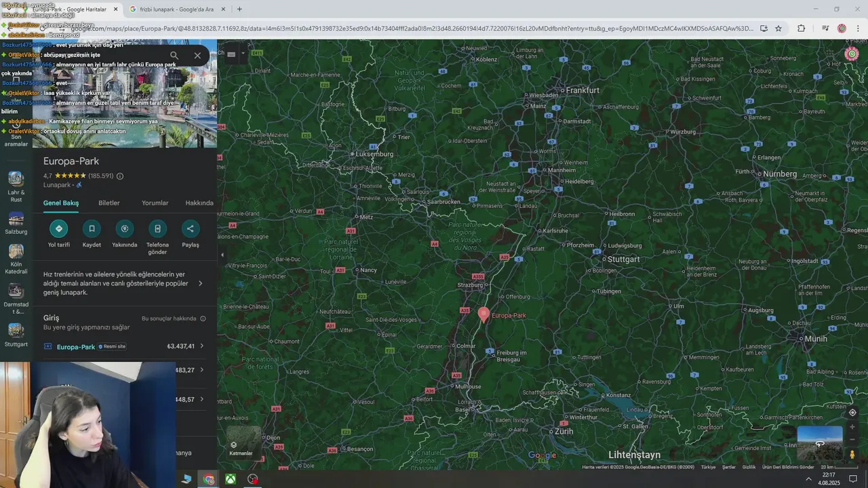Open Stuttgart recent search in sidebar
This screenshot has width=868, height=488.
[x=16, y=335]
